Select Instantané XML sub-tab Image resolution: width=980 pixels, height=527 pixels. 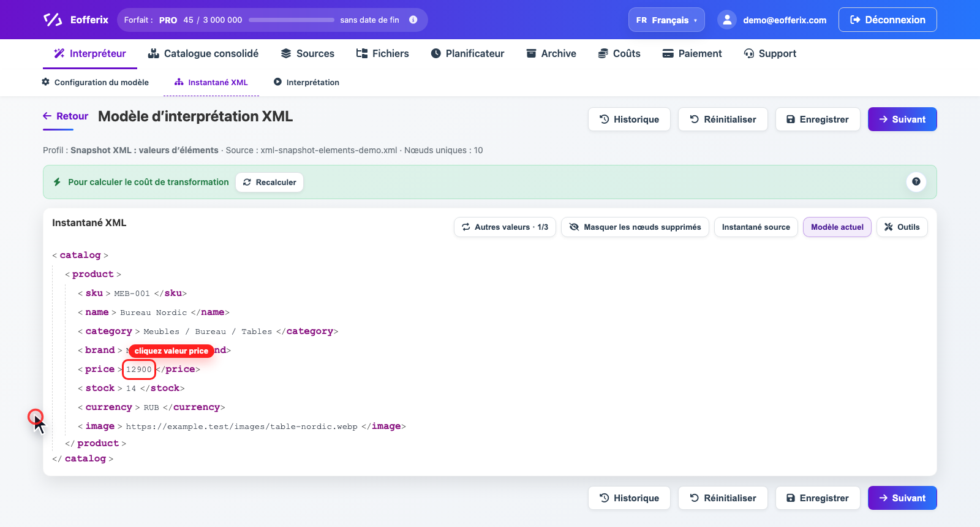click(211, 82)
